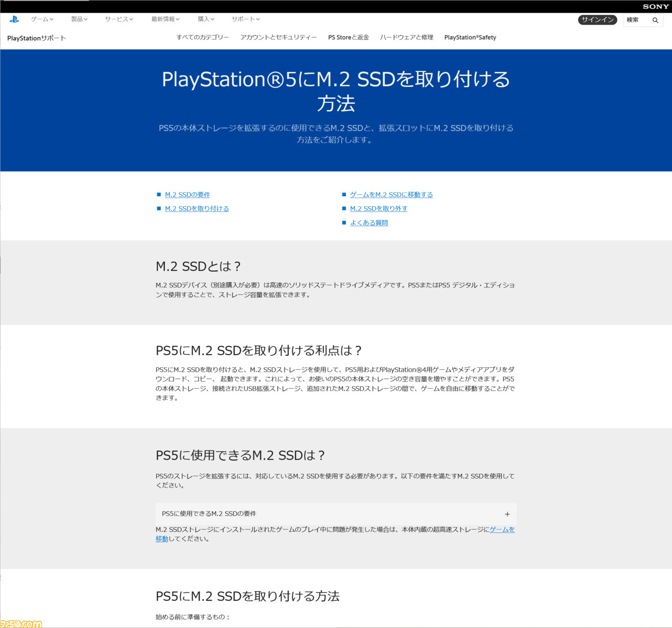Open the 製品 dropdown menu

click(79, 19)
